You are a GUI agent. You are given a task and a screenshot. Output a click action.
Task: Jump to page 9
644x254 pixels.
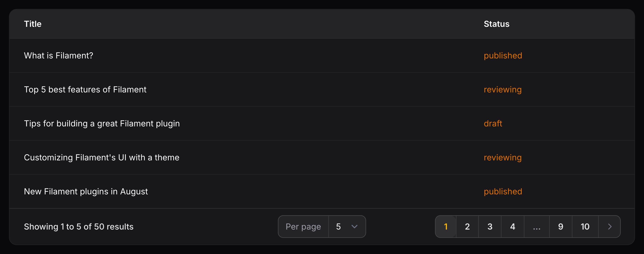click(561, 227)
